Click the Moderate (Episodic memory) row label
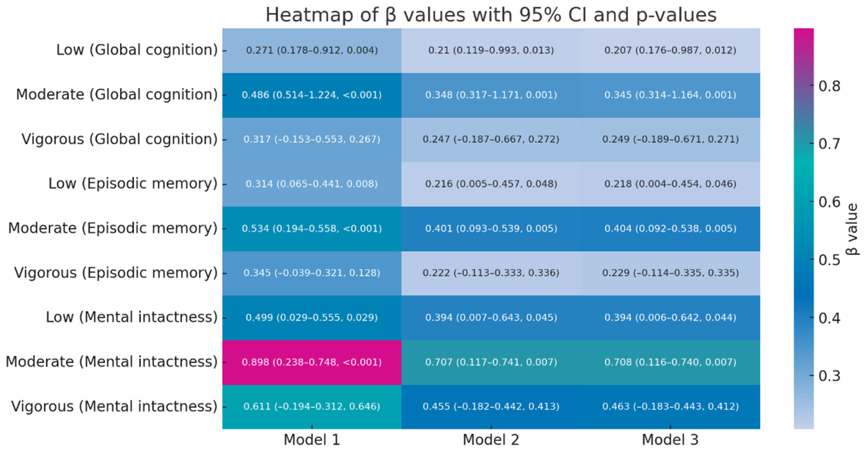 [113, 228]
